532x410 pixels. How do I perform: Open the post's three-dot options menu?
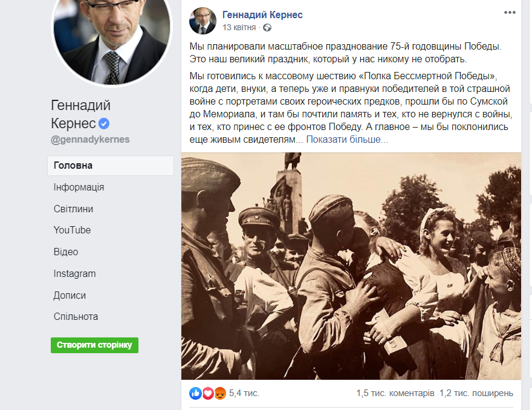point(510,12)
